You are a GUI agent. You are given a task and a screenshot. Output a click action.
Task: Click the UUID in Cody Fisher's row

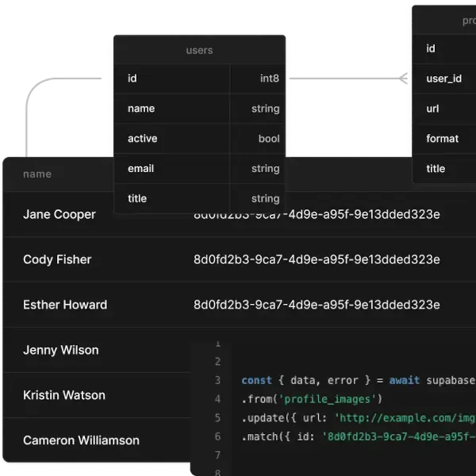coord(317,260)
